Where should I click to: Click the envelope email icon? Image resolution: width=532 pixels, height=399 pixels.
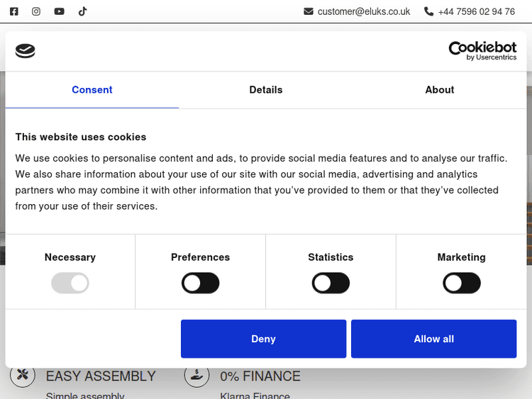coord(309,11)
